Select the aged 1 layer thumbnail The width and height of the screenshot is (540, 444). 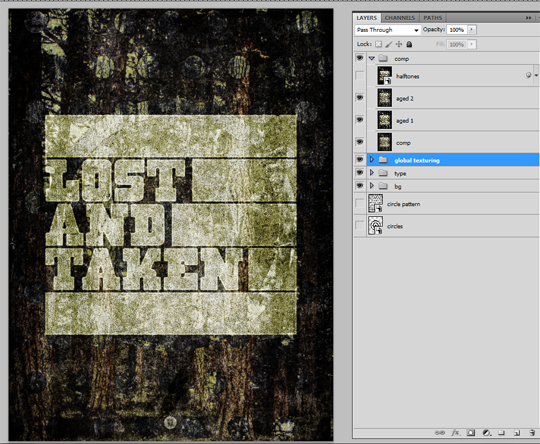(x=385, y=120)
